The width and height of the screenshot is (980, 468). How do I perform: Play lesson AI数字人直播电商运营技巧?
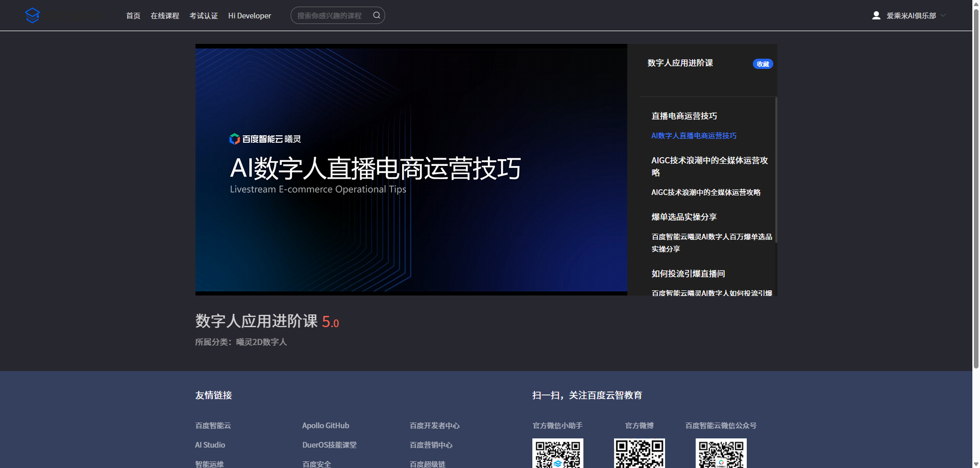coord(694,136)
